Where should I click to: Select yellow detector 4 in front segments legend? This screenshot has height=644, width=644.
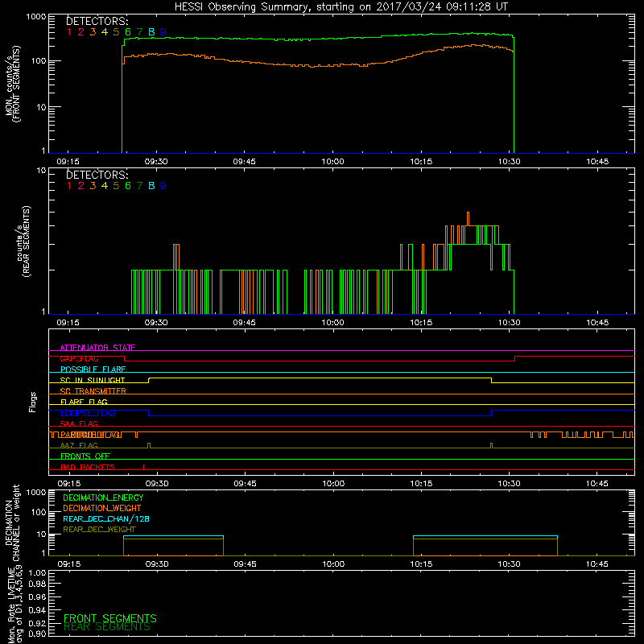pyautogui.click(x=105, y=32)
